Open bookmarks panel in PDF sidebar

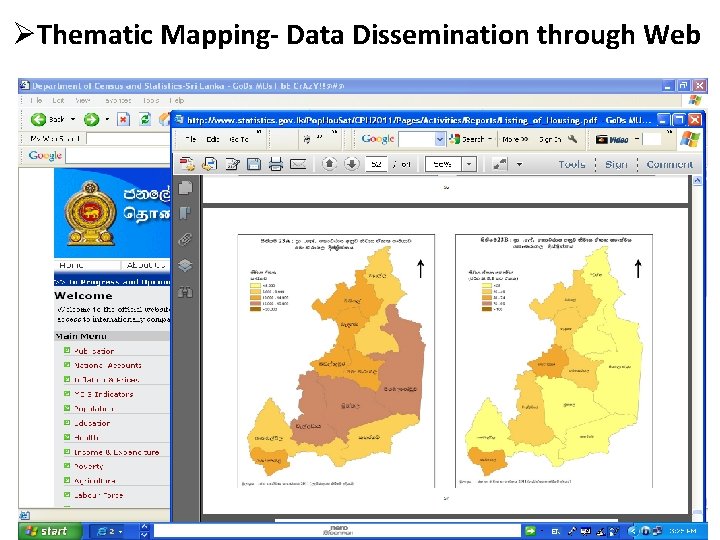[185, 213]
